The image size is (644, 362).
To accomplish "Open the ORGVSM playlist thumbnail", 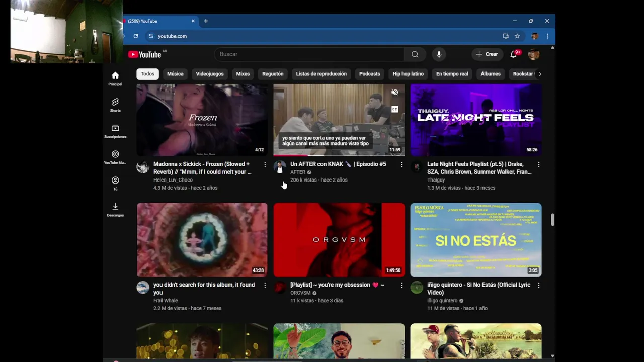I will point(339,240).
